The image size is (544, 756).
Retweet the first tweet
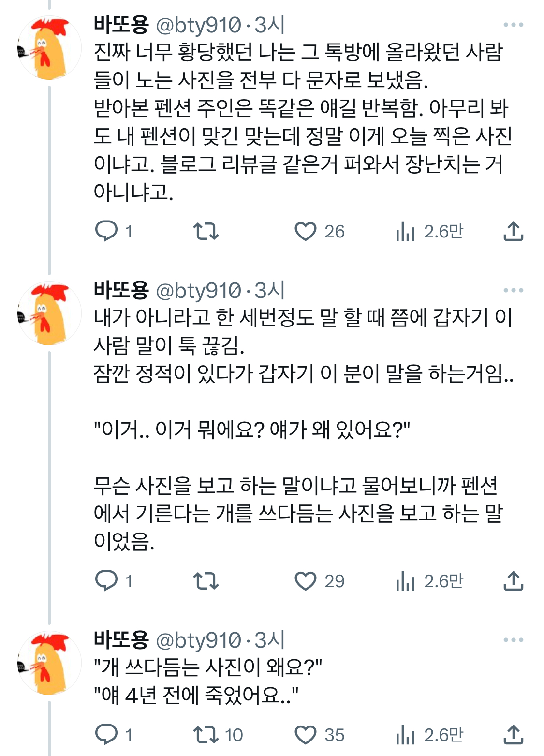click(x=206, y=231)
